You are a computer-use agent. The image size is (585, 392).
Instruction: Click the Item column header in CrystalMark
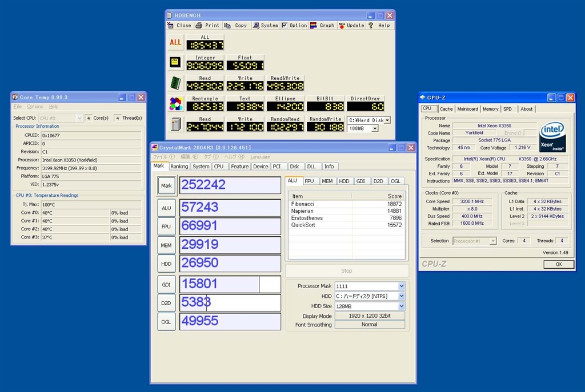pyautogui.click(x=320, y=196)
